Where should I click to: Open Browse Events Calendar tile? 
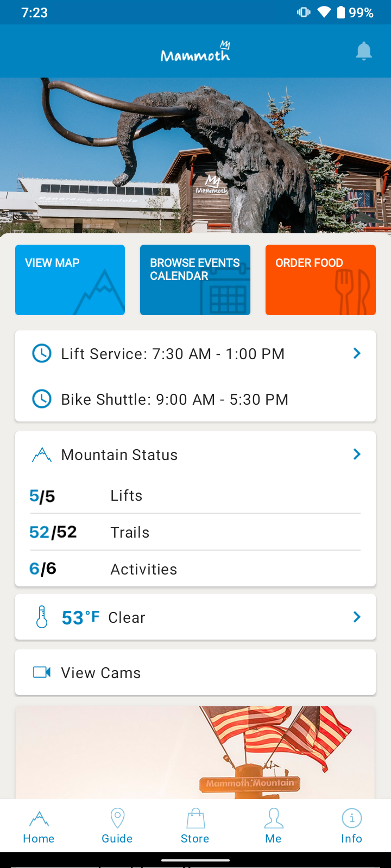click(195, 280)
